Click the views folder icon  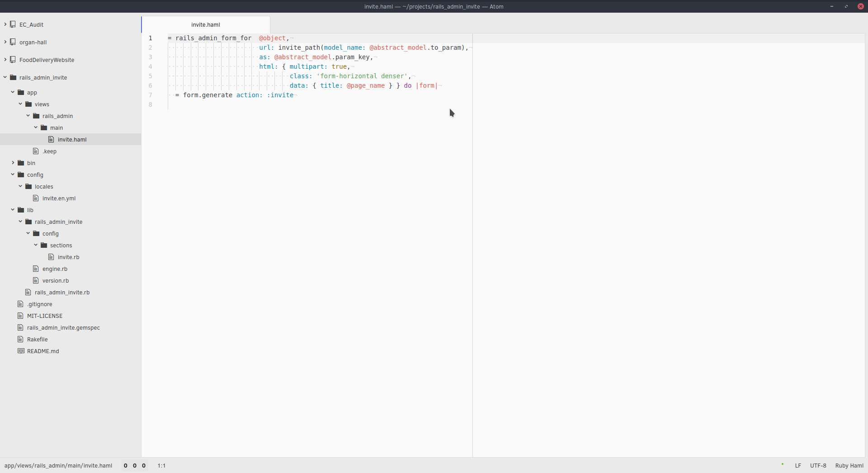click(x=28, y=104)
